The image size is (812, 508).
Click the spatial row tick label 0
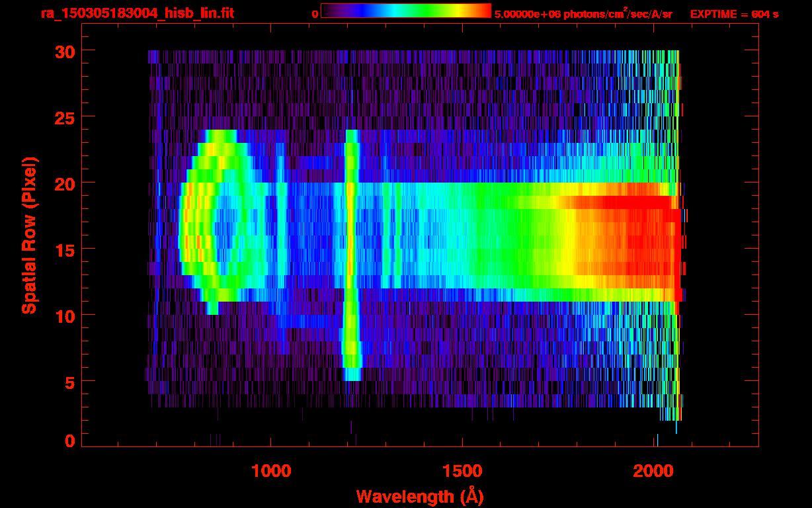click(x=69, y=441)
